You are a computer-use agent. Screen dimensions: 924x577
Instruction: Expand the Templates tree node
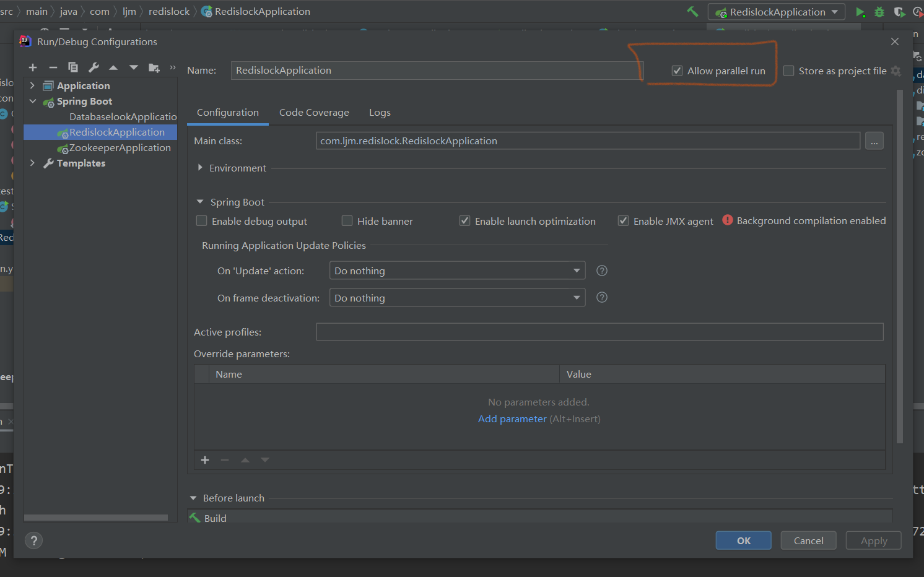pyautogui.click(x=33, y=163)
